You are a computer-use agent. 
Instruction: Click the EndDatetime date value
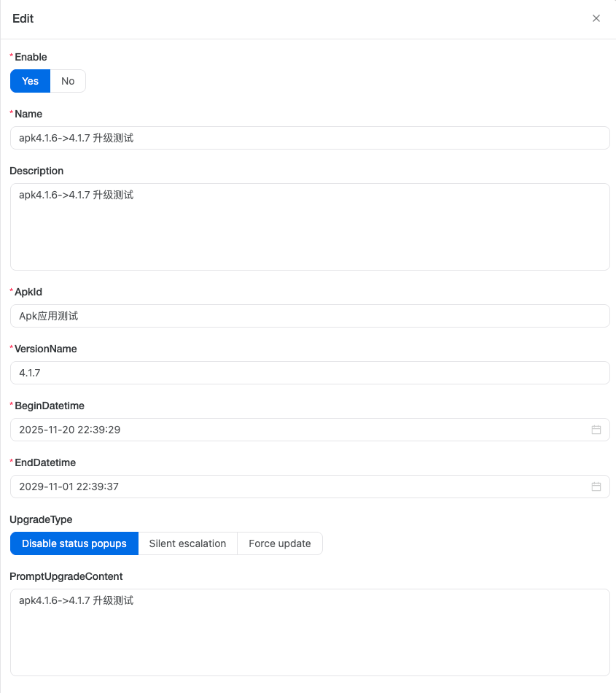(69, 487)
